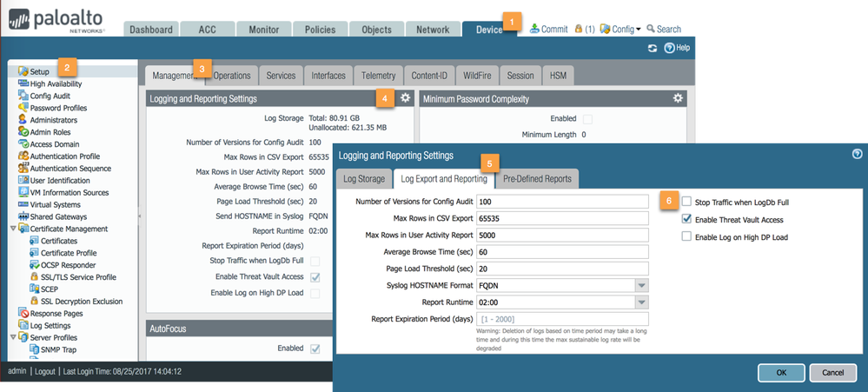
Task: Click the dialog help question mark icon
Action: (857, 153)
